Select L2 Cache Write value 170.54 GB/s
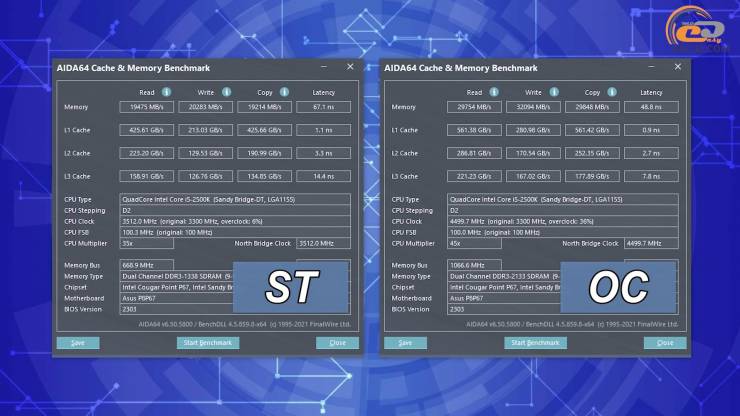The width and height of the screenshot is (740, 416). (533, 153)
